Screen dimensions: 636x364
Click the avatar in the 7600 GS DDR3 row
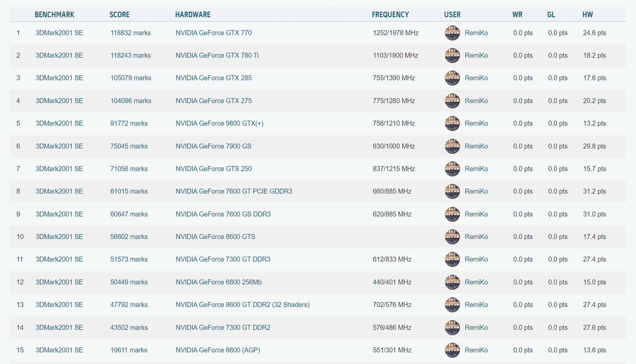[452, 214]
